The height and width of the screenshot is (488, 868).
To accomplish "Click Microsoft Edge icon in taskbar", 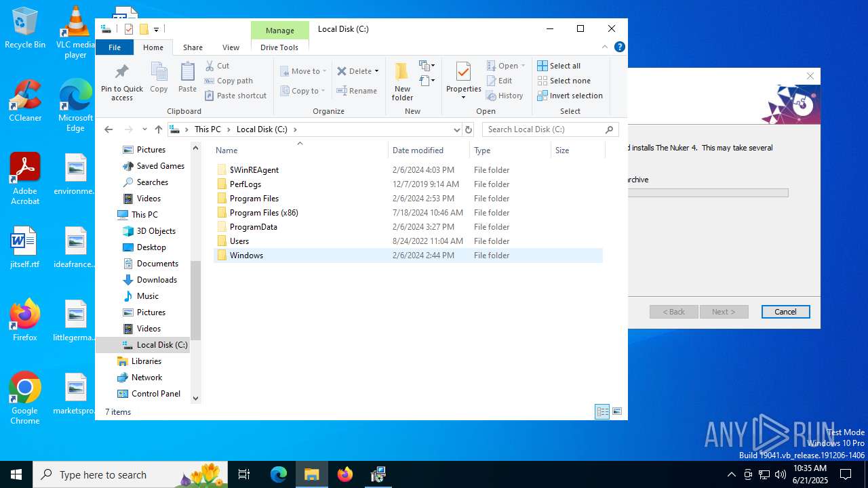I will point(279,474).
